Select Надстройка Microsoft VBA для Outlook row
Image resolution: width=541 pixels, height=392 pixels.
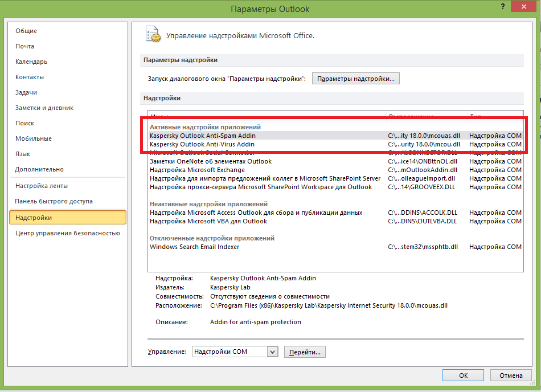point(335,221)
